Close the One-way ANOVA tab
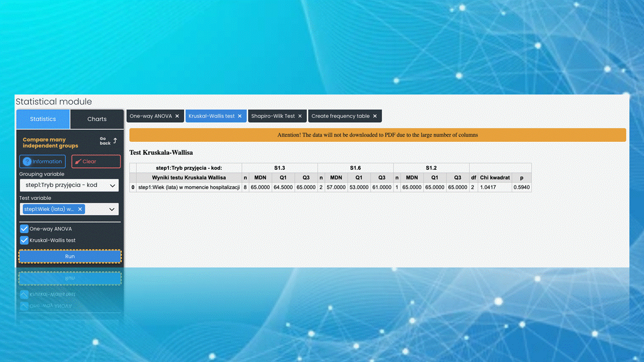The width and height of the screenshot is (644, 362). tap(177, 116)
